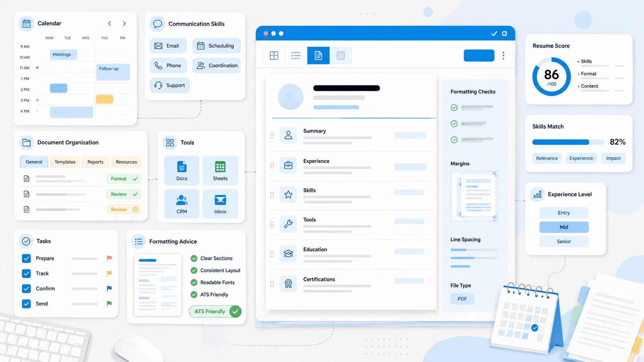Select the blank page view toolbar button
This screenshot has width=644, height=362.
coord(340,55)
